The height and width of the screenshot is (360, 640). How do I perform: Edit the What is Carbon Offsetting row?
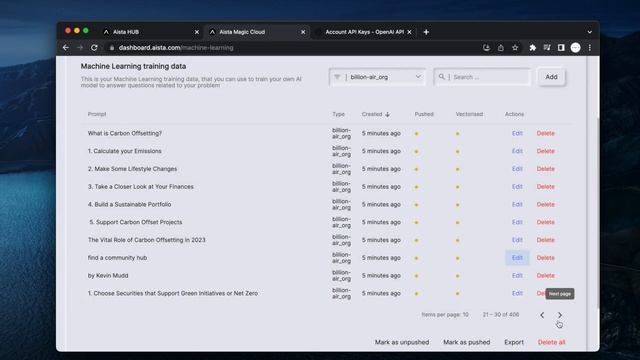[x=517, y=133]
